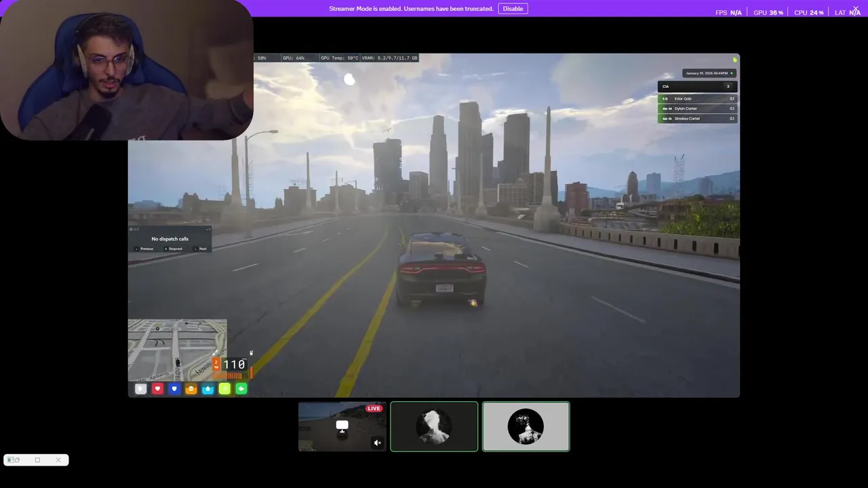Open the armor shield status icon
This screenshot has height=488, width=868.
tap(174, 388)
